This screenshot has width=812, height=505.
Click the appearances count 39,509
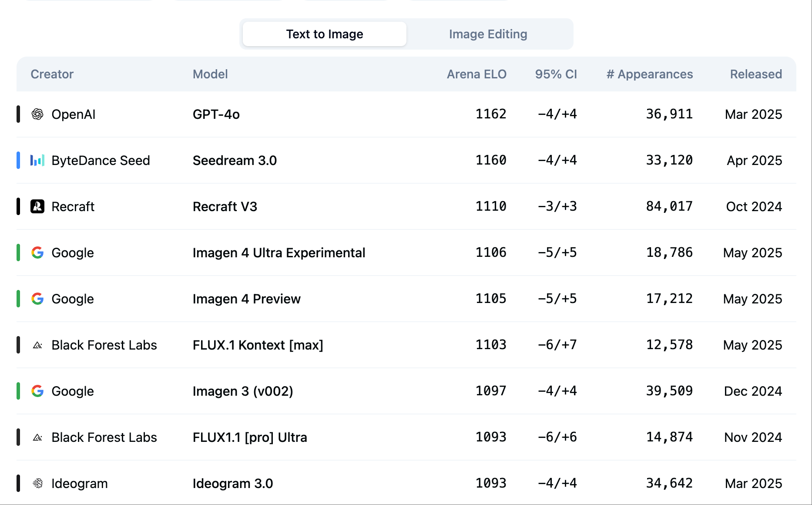click(x=669, y=391)
